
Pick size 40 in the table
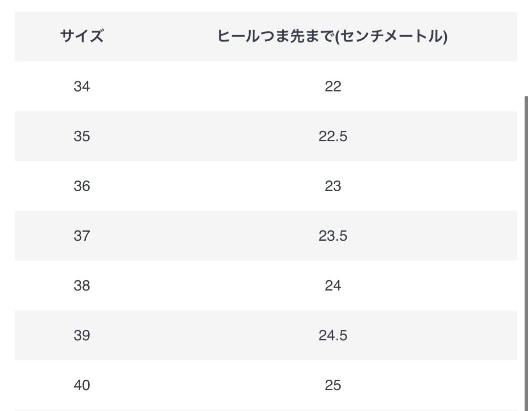point(82,385)
